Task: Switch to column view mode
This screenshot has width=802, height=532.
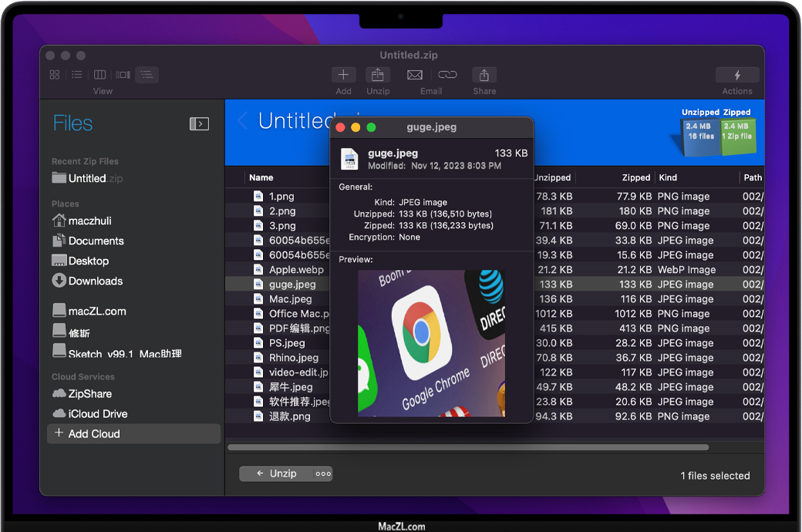Action: 100,75
